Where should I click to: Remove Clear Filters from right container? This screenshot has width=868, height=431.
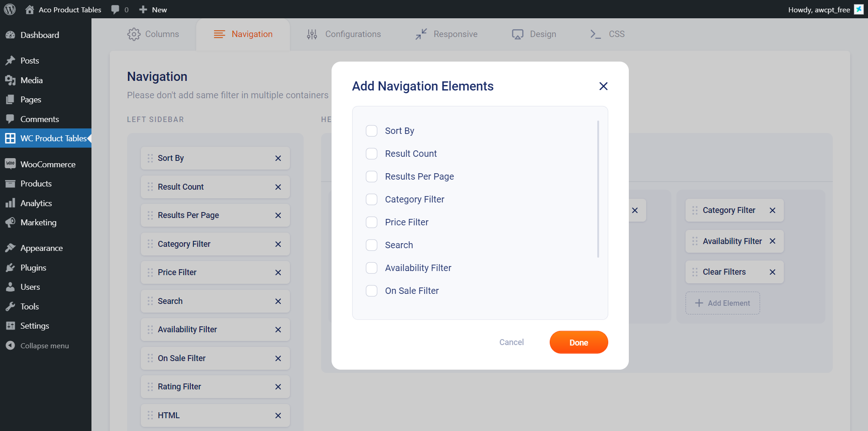[772, 272]
